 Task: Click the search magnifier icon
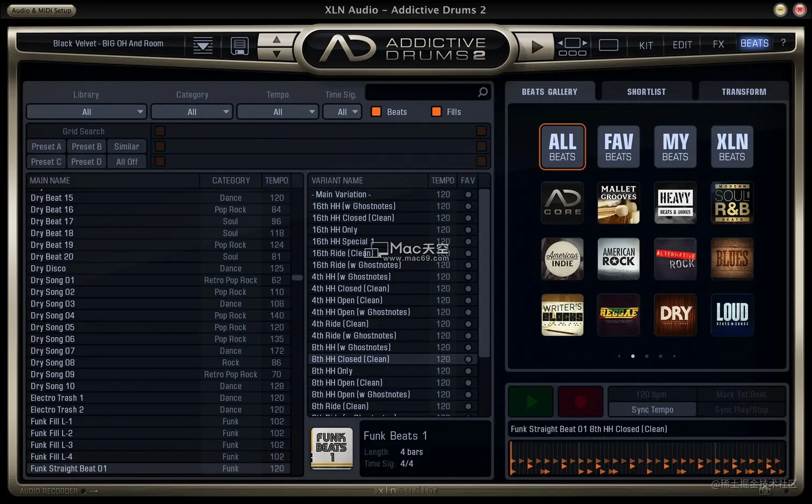pos(483,92)
